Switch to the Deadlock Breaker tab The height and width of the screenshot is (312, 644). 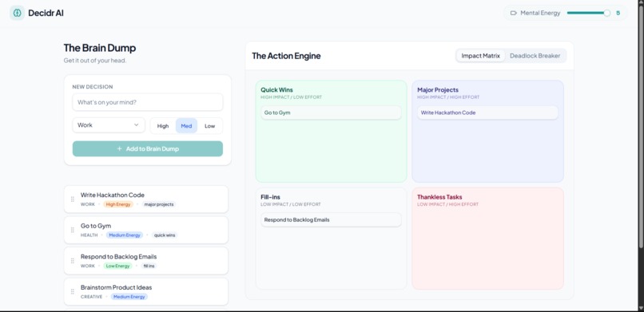pos(535,56)
